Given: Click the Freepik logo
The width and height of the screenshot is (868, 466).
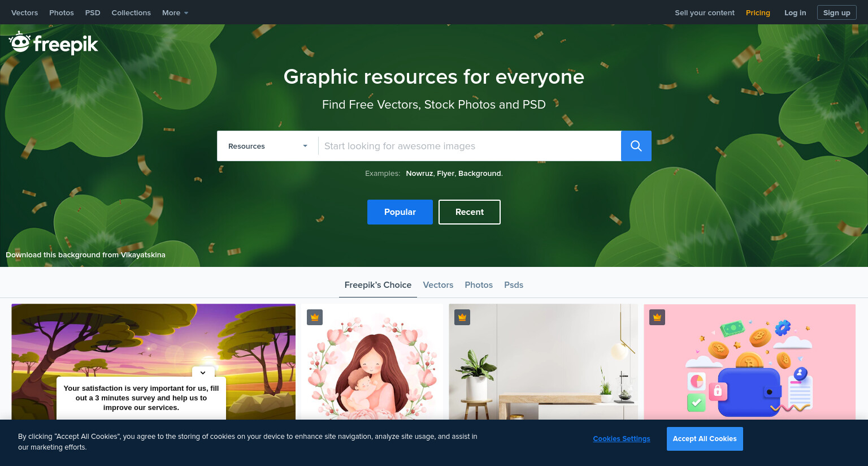Looking at the screenshot, I should pos(54,43).
